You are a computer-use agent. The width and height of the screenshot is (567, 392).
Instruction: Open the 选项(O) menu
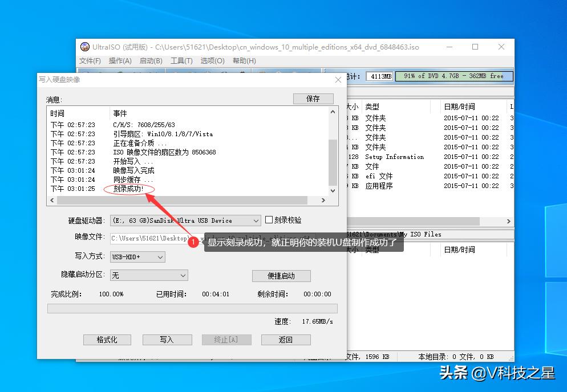[212, 60]
